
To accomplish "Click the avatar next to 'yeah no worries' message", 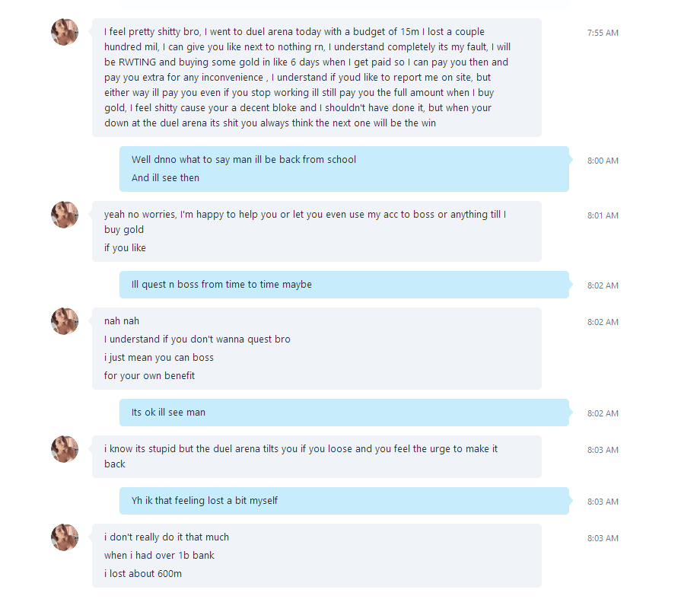I will click(65, 215).
